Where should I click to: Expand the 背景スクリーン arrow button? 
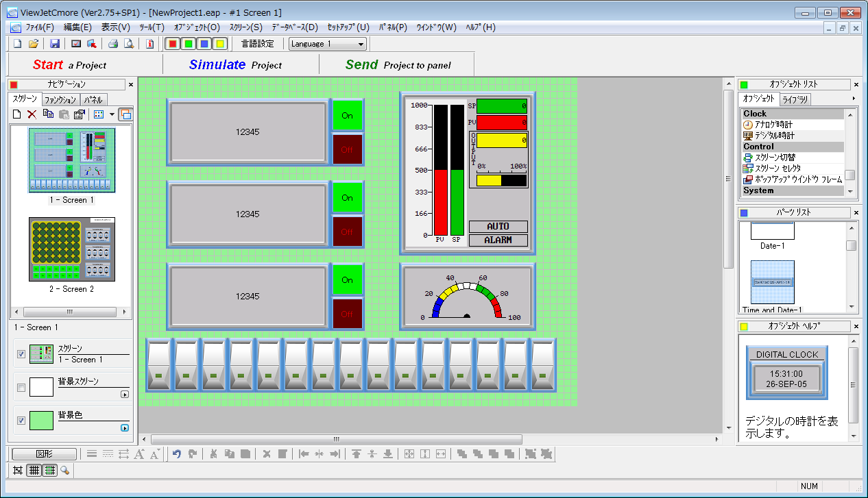(x=125, y=395)
